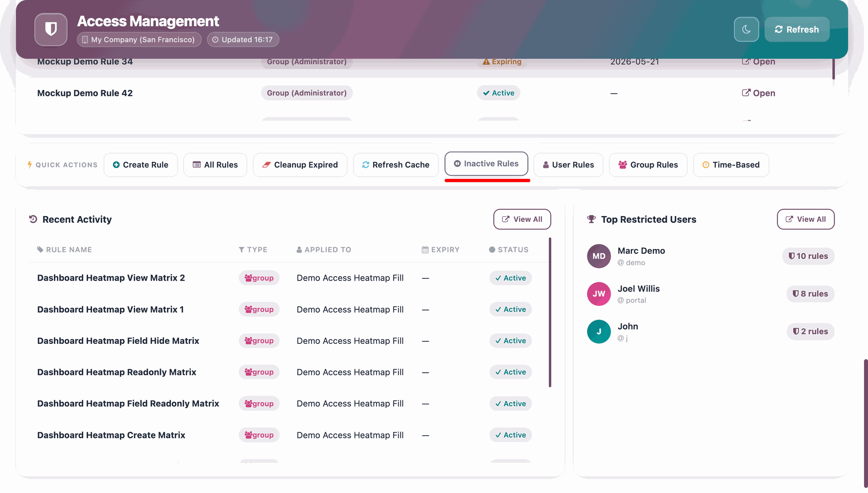This screenshot has height=493, width=868.
Task: Select Dashboard Heatmap View Matrix 2 row
Action: (x=288, y=278)
